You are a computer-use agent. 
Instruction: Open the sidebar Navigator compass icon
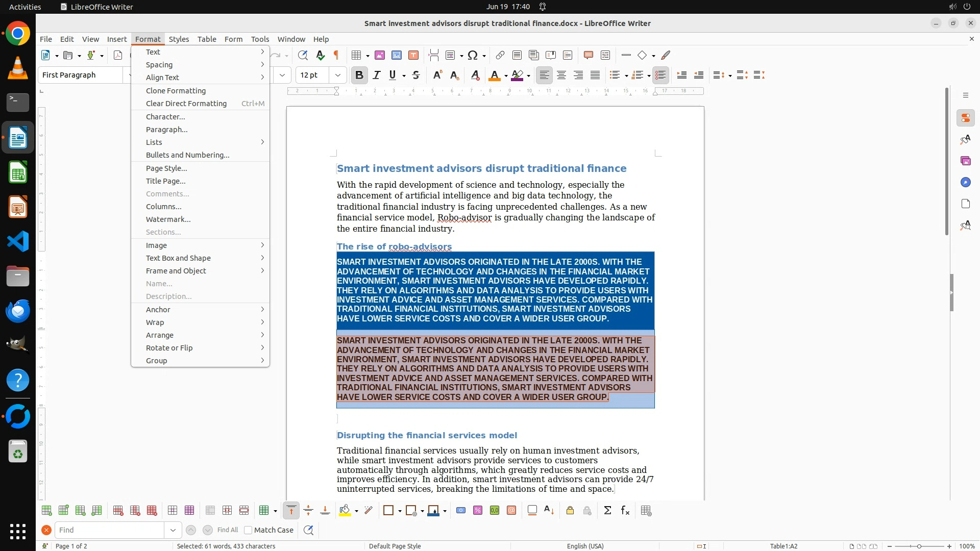tap(965, 183)
